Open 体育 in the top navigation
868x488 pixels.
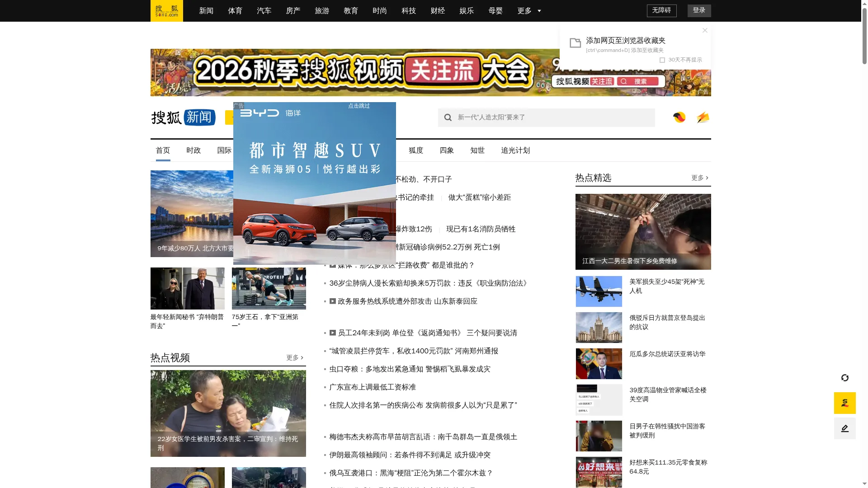tap(235, 11)
